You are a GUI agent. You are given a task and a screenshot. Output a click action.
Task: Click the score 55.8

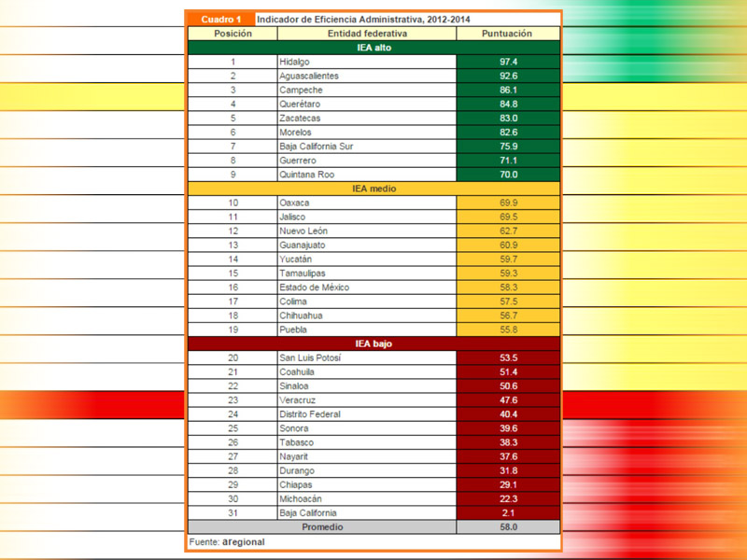508,329
